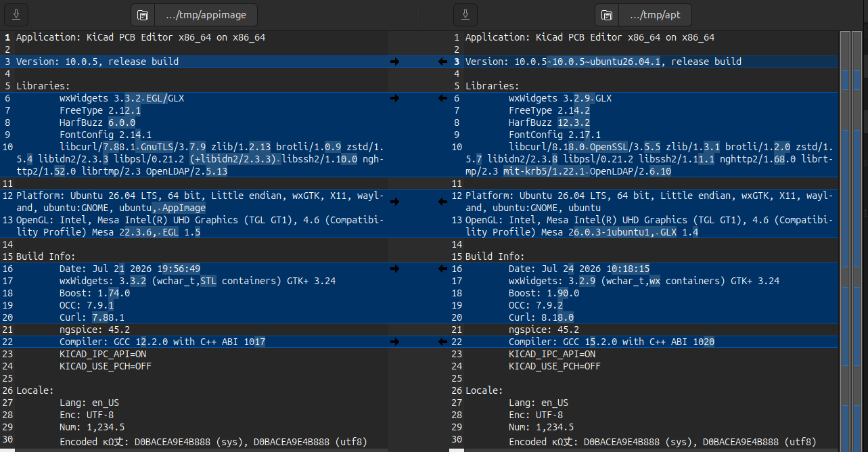This screenshot has width=868, height=452.
Task: Push right Version line change to the left
Action: pyautogui.click(x=443, y=62)
